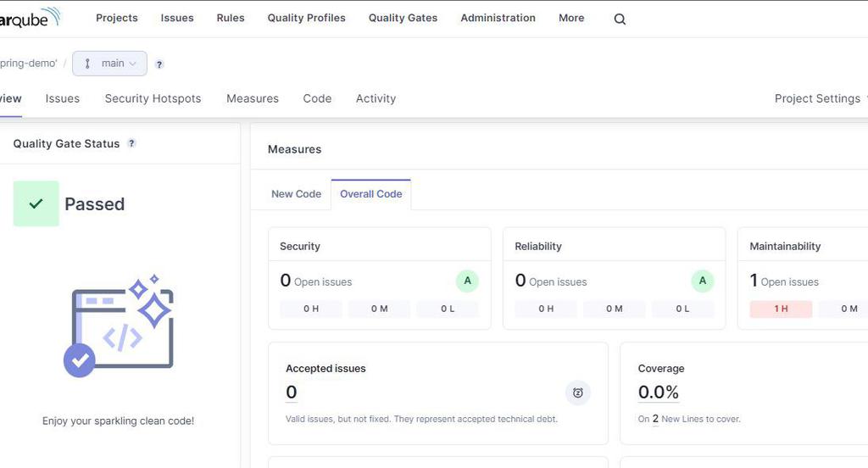Click the Security A rating badge
Screen dimensions: 868x468
click(x=467, y=281)
